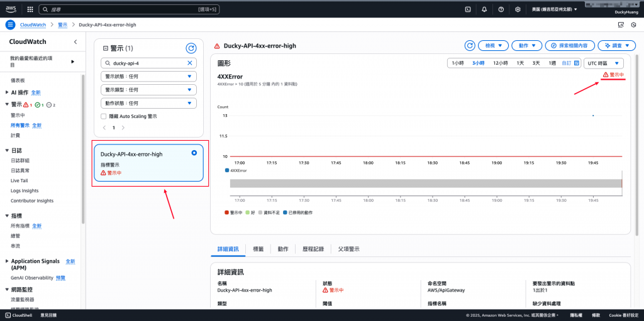Switch to the 歷程記錄 tab

pos(313,249)
